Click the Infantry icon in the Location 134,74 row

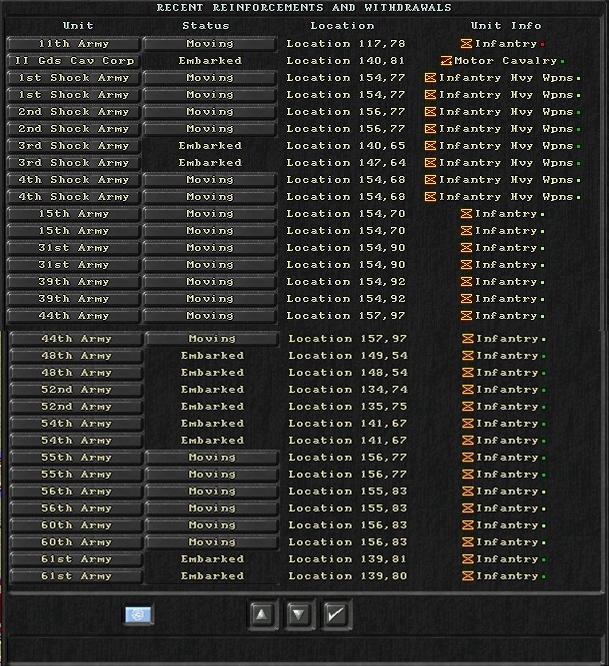point(468,389)
